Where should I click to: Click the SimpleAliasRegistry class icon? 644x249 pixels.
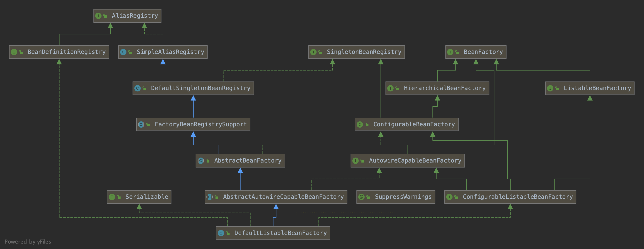tap(123, 52)
